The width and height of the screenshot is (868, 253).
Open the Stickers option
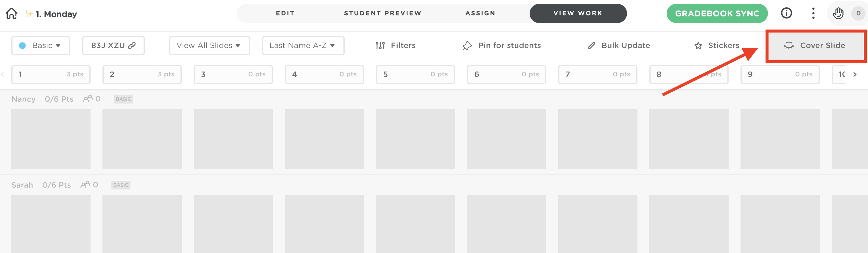(717, 46)
